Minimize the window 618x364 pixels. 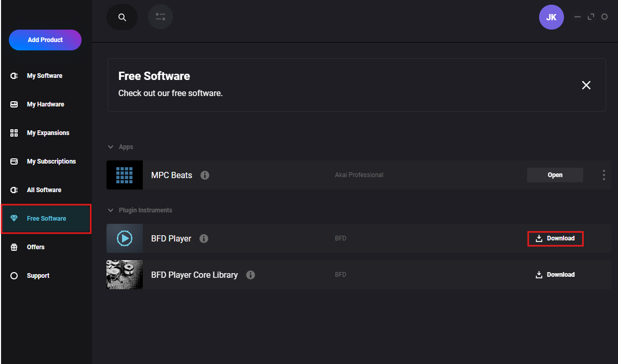click(577, 17)
